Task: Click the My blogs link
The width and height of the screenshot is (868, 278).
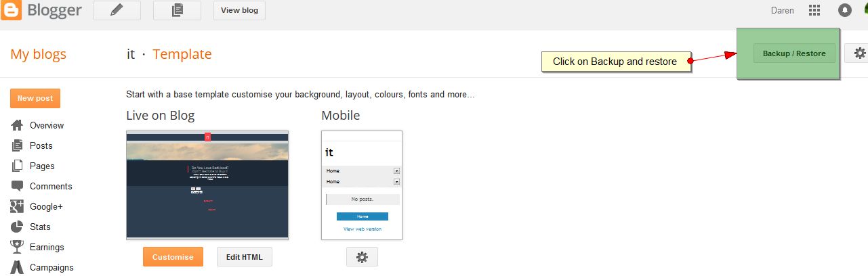Action: click(x=38, y=54)
